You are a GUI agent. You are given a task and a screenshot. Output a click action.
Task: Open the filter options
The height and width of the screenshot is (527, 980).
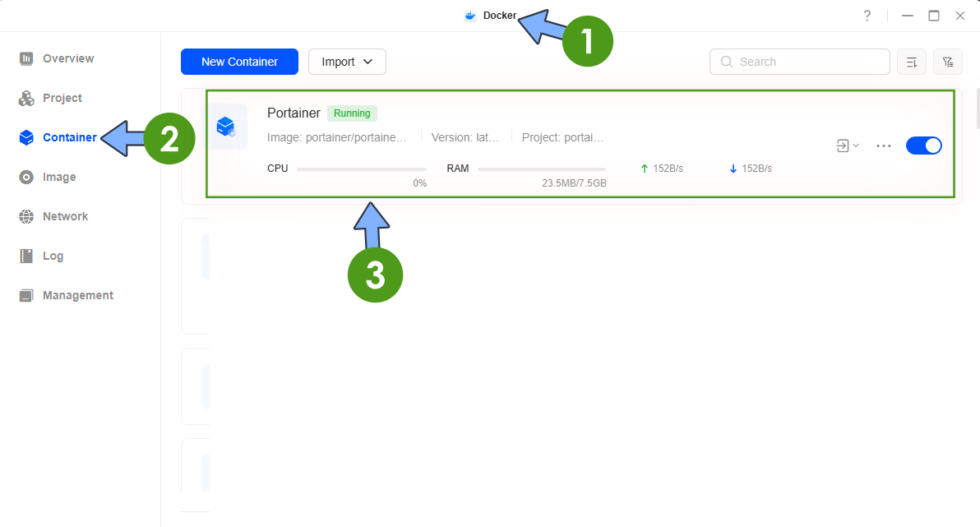[x=948, y=62]
